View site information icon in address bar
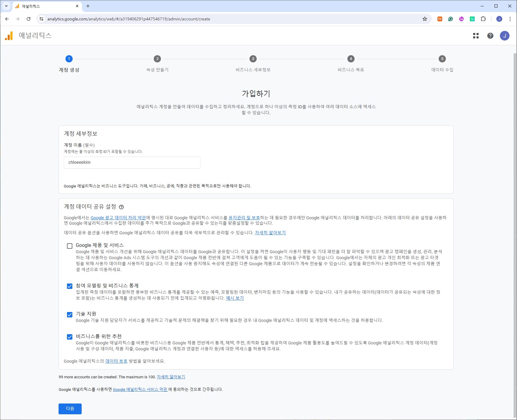 tap(41, 19)
